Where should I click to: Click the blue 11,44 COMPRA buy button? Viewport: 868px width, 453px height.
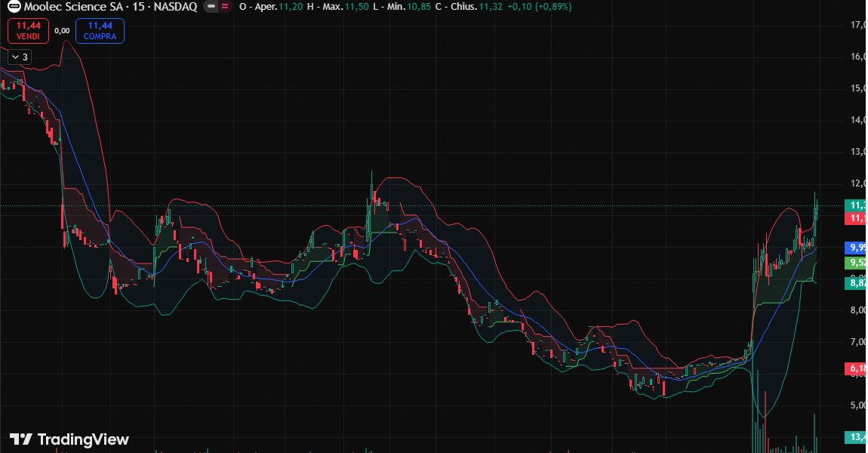pos(100,31)
